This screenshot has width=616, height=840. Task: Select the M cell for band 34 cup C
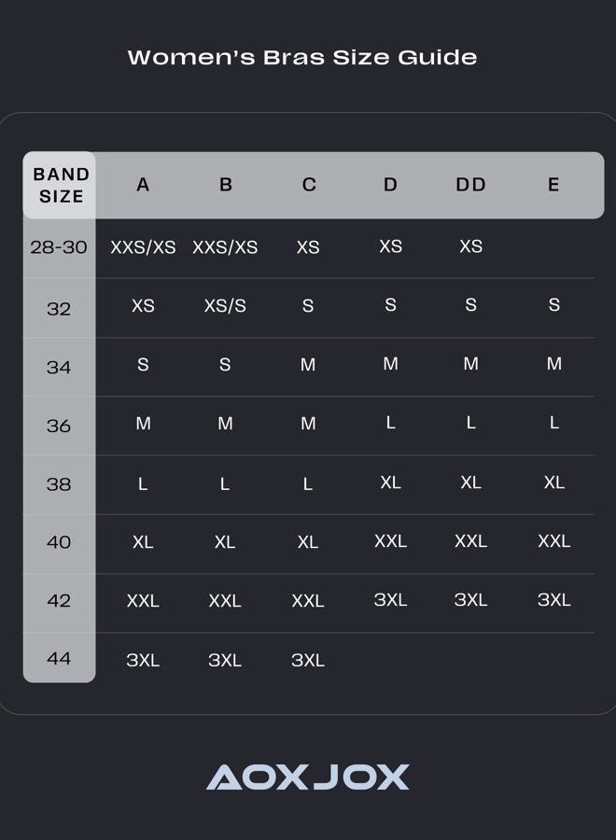click(307, 364)
